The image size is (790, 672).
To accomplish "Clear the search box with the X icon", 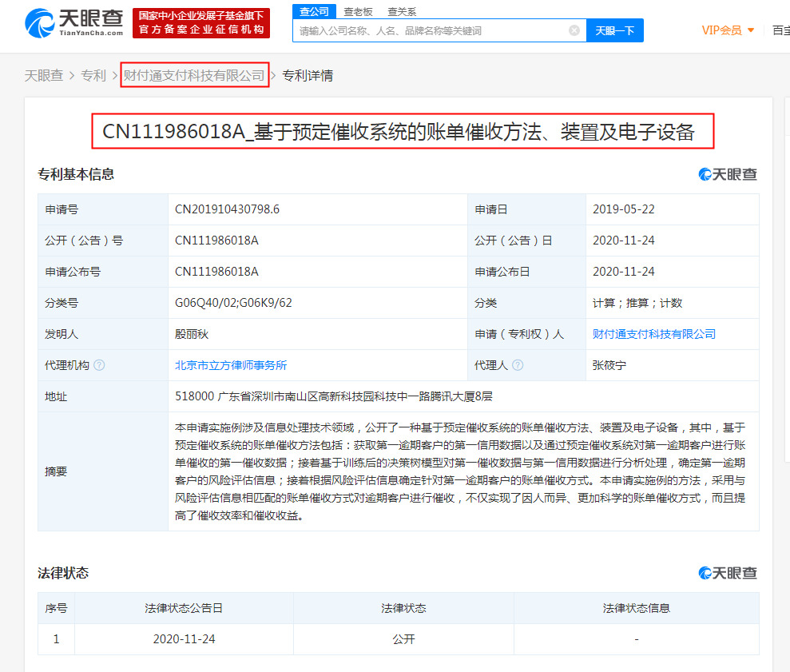I will tap(574, 30).
